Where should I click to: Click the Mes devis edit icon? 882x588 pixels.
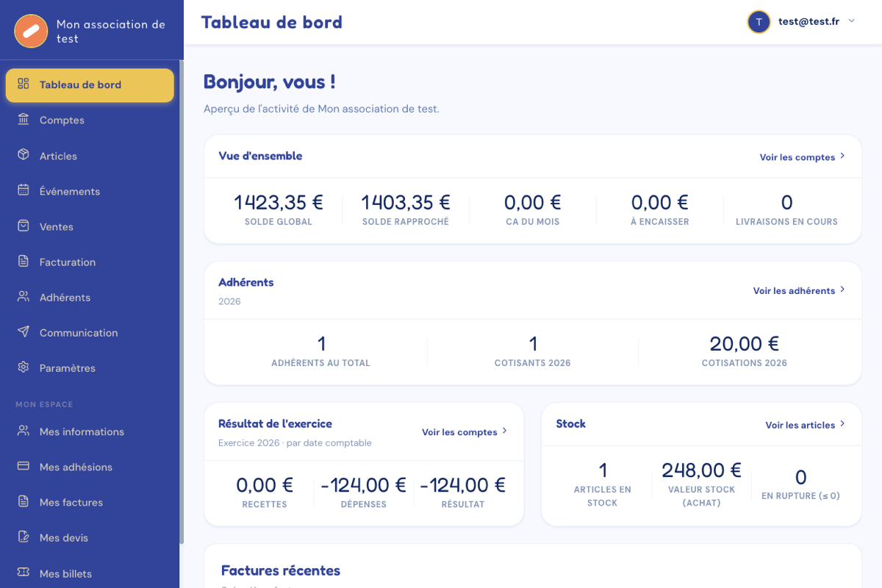[24, 537]
